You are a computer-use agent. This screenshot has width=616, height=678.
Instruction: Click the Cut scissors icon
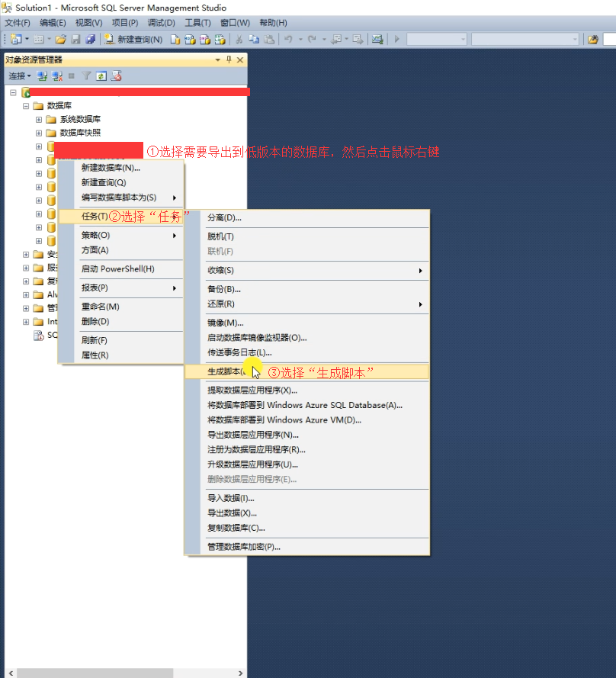tap(239, 40)
